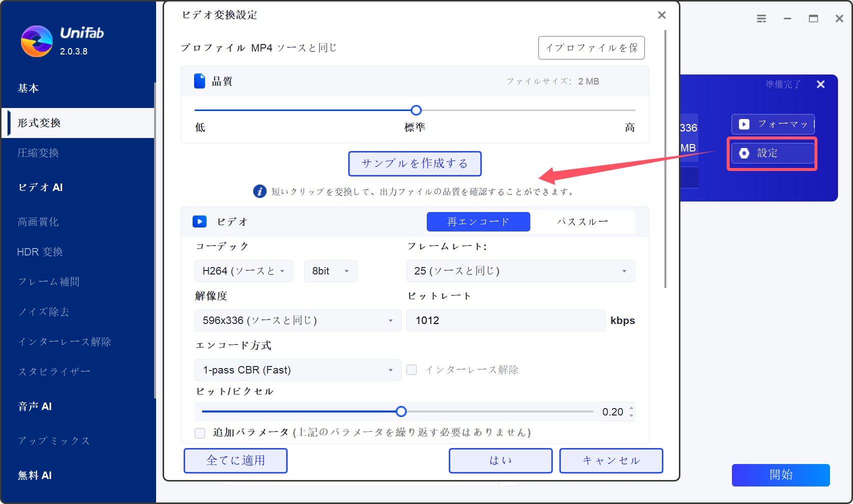The image size is (853, 504).
Task: Switch to パススルー mode
Action: click(x=583, y=221)
